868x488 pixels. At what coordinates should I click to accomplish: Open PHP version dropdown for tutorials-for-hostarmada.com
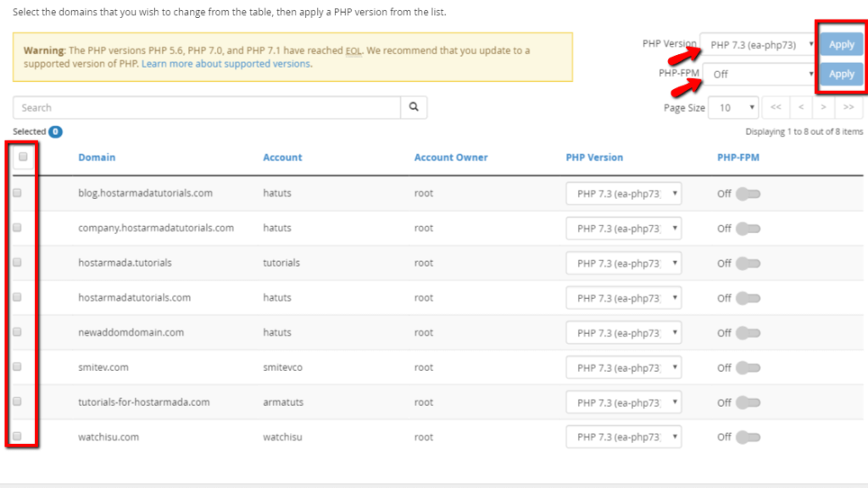point(624,402)
